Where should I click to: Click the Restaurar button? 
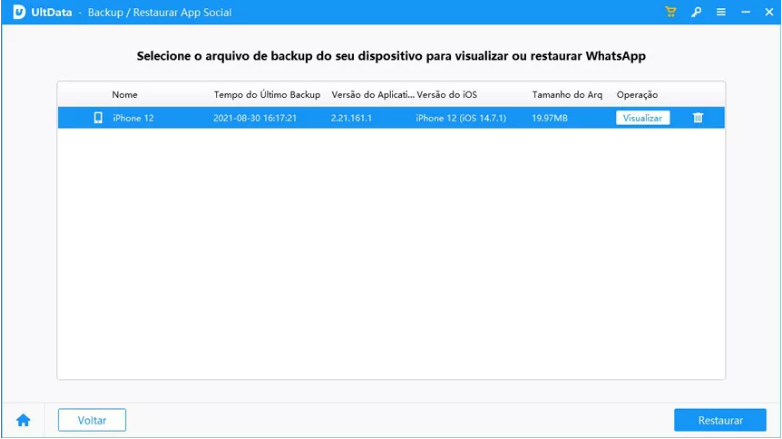click(x=720, y=420)
